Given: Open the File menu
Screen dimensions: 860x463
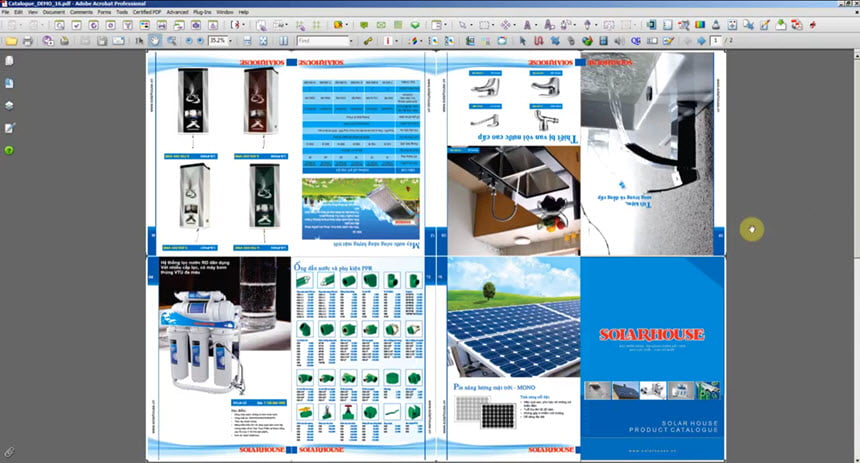Looking at the screenshot, I should tap(5, 12).
